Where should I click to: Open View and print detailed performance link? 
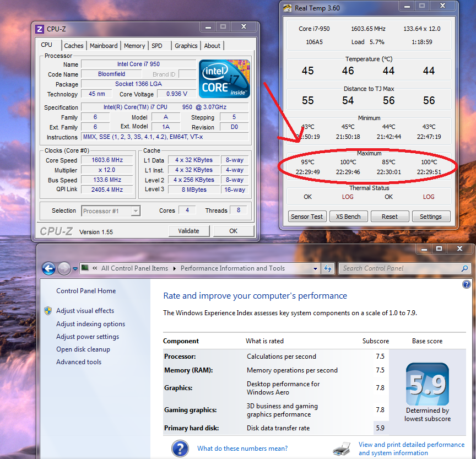pyautogui.click(x=412, y=449)
